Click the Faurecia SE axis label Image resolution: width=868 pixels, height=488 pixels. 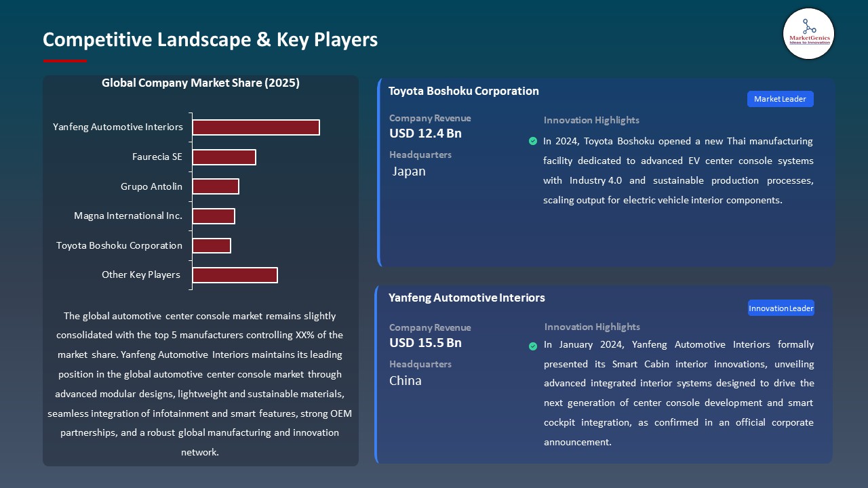click(x=157, y=157)
